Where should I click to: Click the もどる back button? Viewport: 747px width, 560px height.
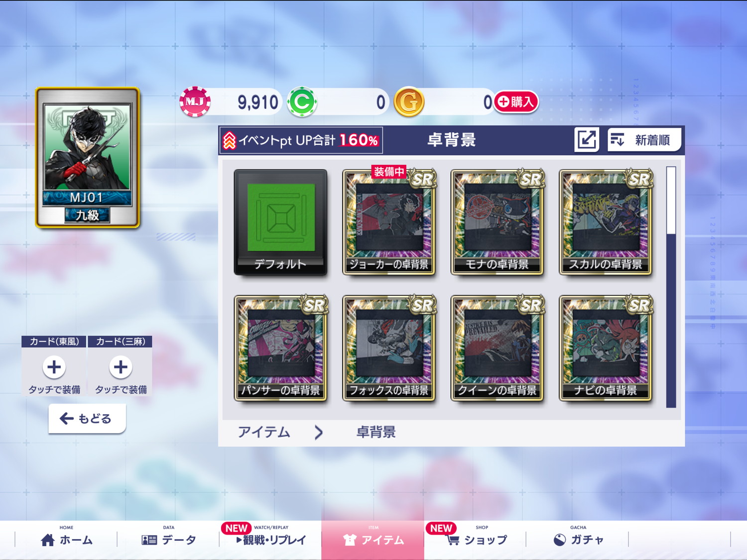click(x=87, y=419)
